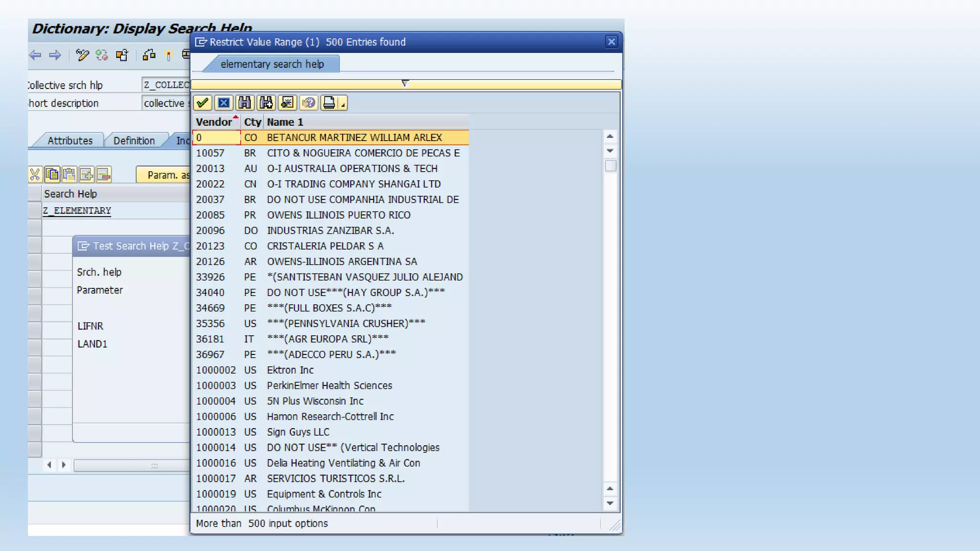Click the Find binoculars icon

(245, 103)
